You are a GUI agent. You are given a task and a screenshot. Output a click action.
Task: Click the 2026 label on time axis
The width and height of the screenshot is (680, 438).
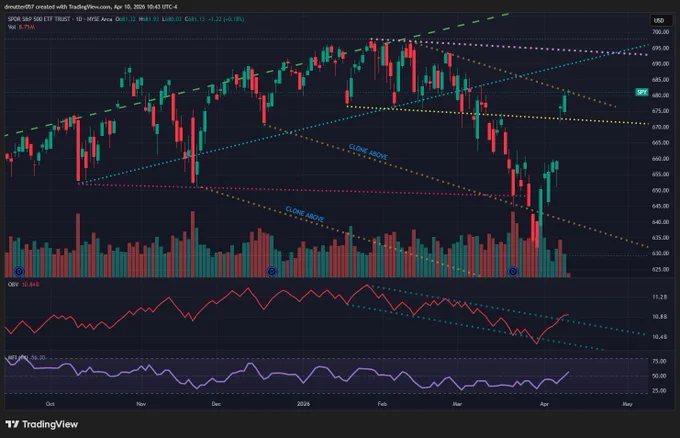(303, 404)
